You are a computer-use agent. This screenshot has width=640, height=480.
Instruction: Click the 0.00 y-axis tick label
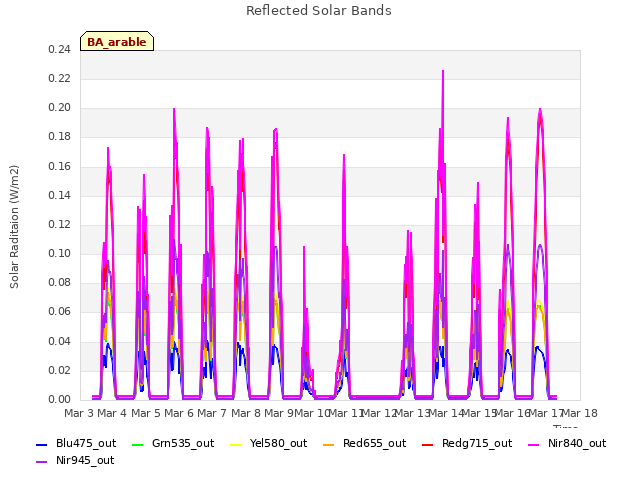click(59, 400)
